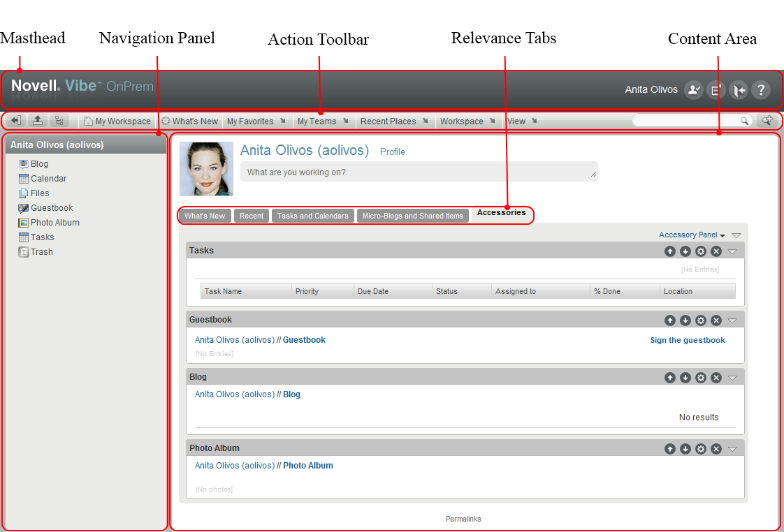This screenshot has height=532, width=784.
Task: Remove the Tasks accessory with X icon
Action: click(716, 251)
